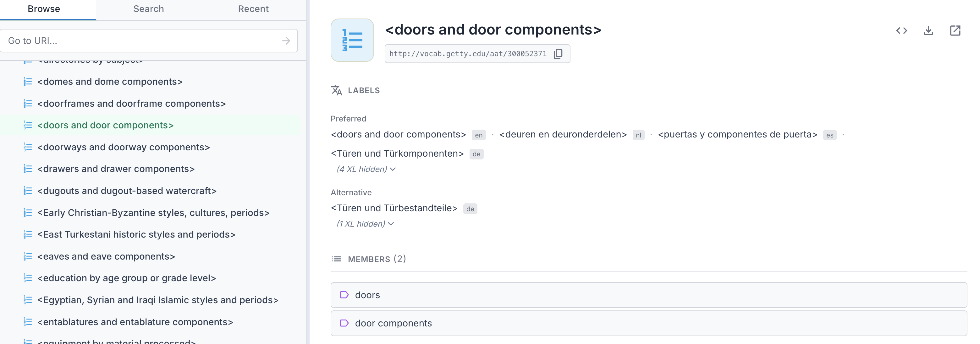Viewport: 980px width, 344px height.
Task: Select <dugouts and dugout-based watercraft>
Action: tap(127, 191)
